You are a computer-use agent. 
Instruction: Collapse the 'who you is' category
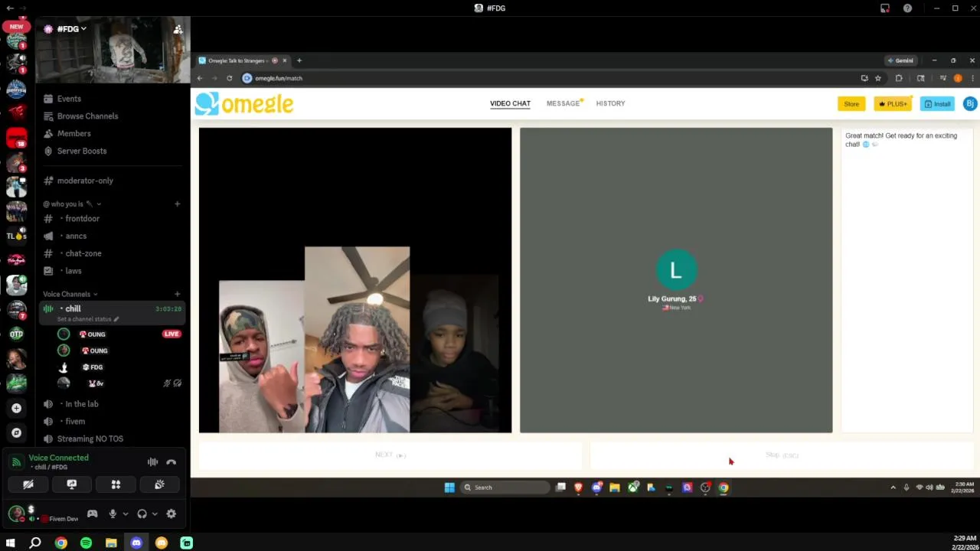pyautogui.click(x=72, y=204)
